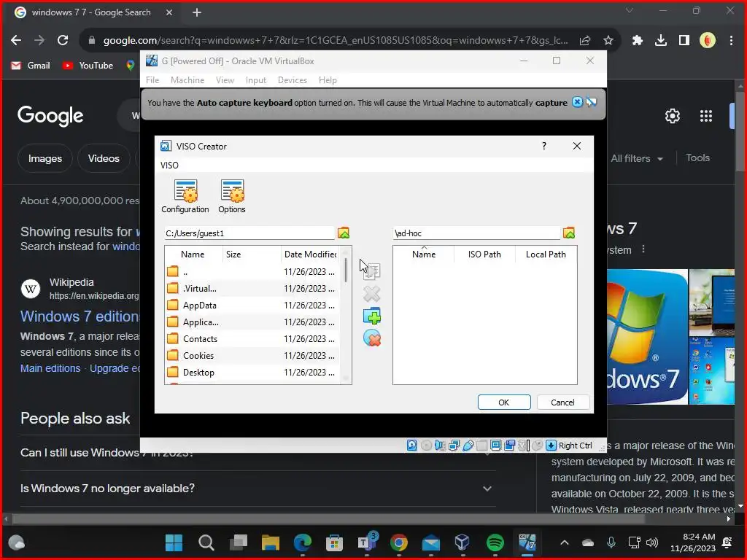Viewport: 747px width, 560px height.
Task: Open the VISO Options tool
Action: pos(232,196)
